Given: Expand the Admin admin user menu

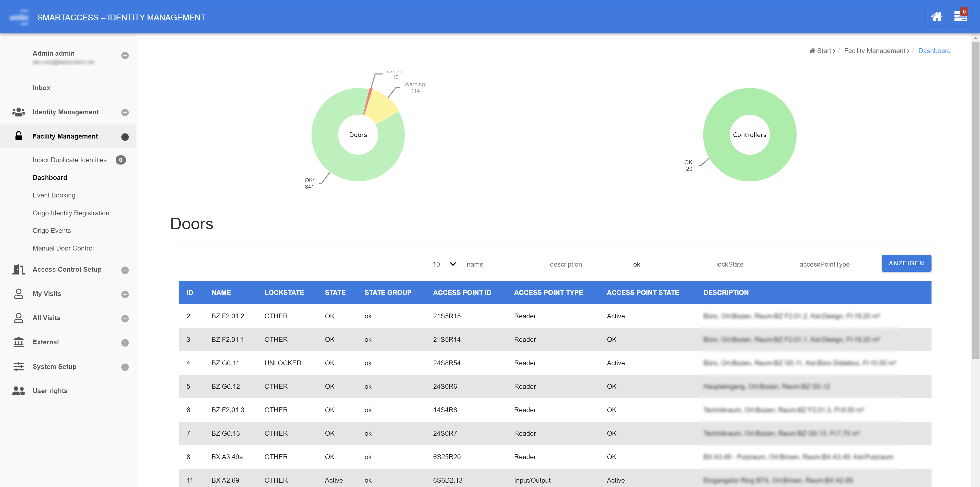Looking at the screenshot, I should tap(125, 56).
